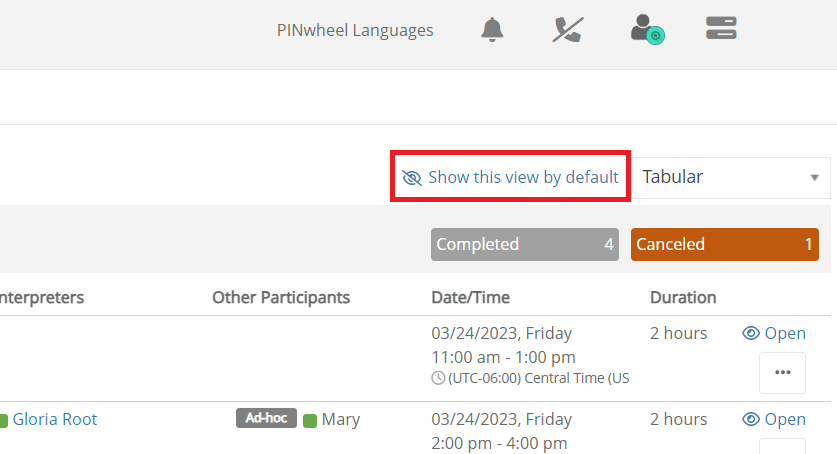The width and height of the screenshot is (837, 454).
Task: Open the notifications bell icon
Action: [x=492, y=29]
